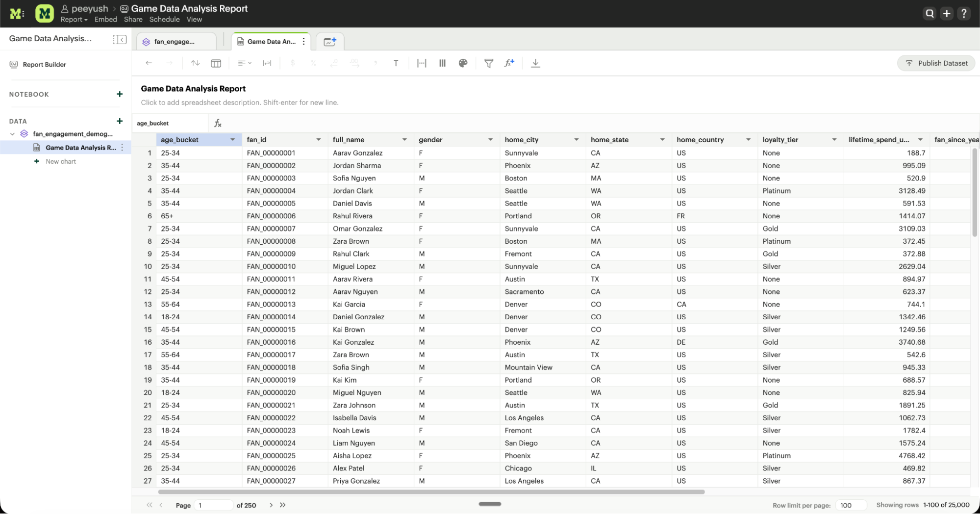Viewport: 980px width, 514px height.
Task: Click the text formatting T icon
Action: (x=396, y=63)
